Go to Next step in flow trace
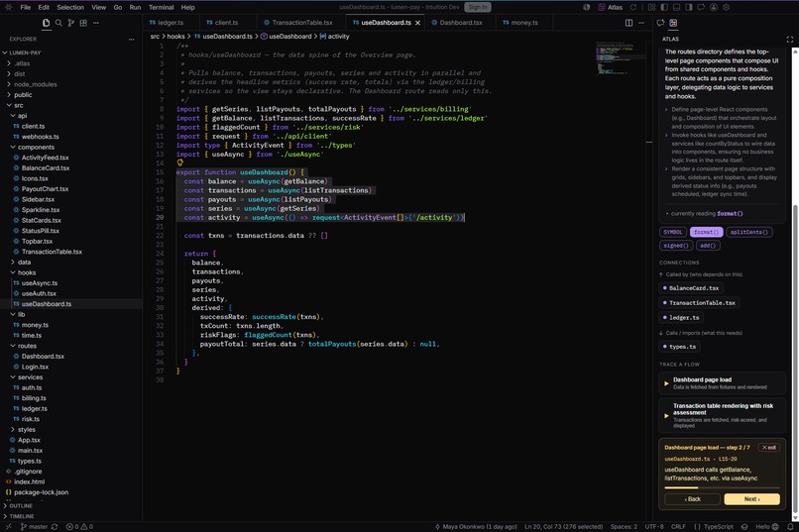Screen dimensions: 799x532 pos(751,499)
